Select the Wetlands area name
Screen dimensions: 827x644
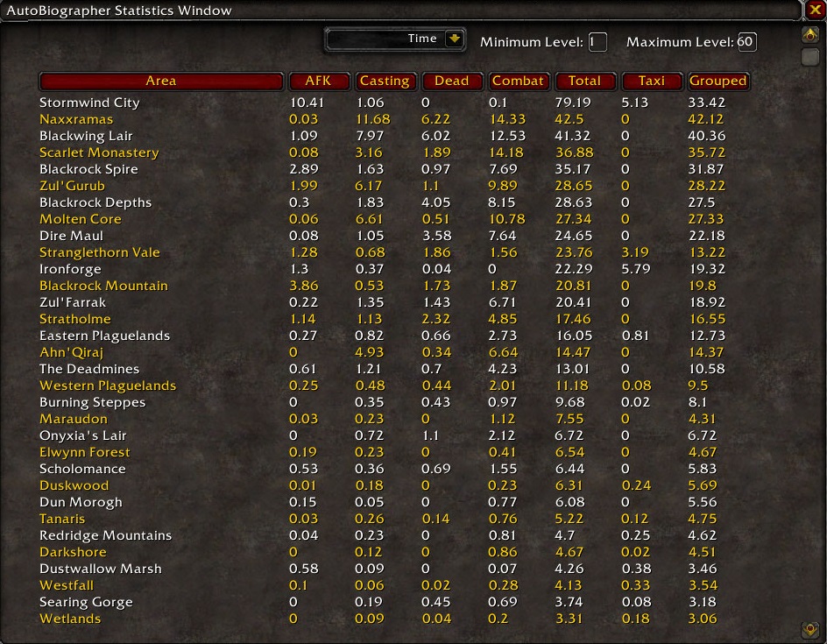tap(70, 619)
